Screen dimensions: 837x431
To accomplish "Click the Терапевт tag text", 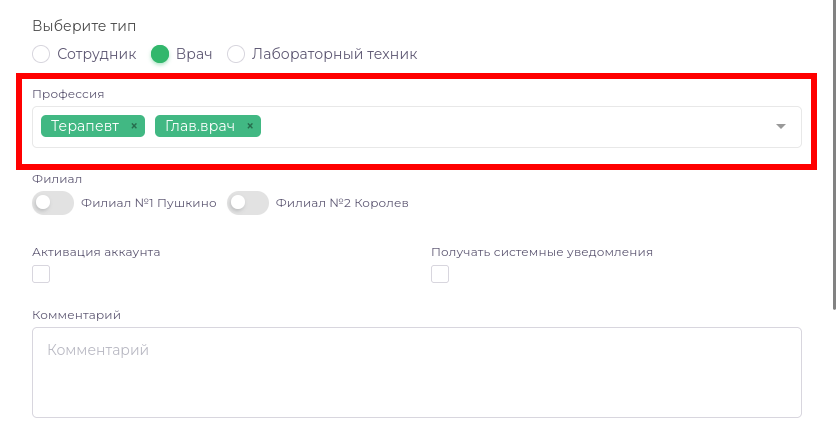I will click(x=85, y=126).
